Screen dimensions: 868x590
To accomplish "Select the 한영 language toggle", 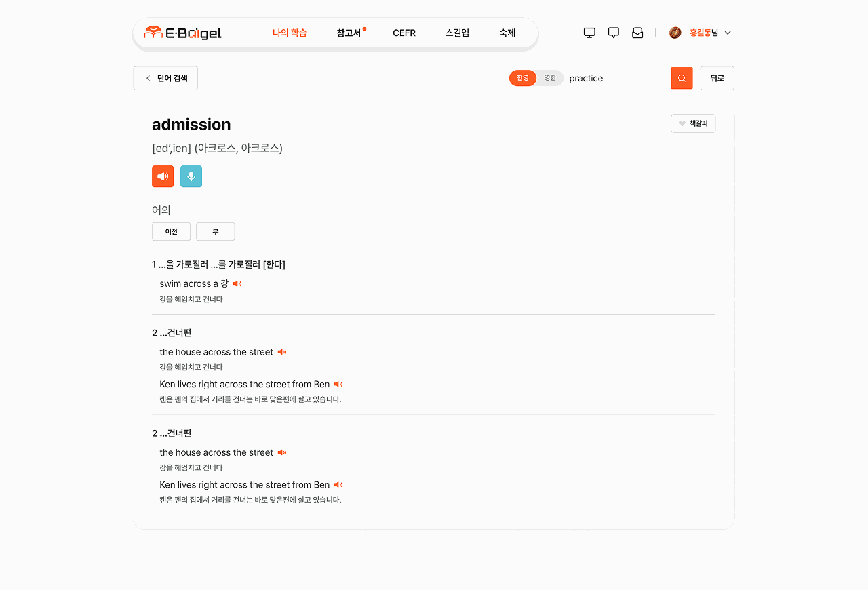I will point(523,78).
